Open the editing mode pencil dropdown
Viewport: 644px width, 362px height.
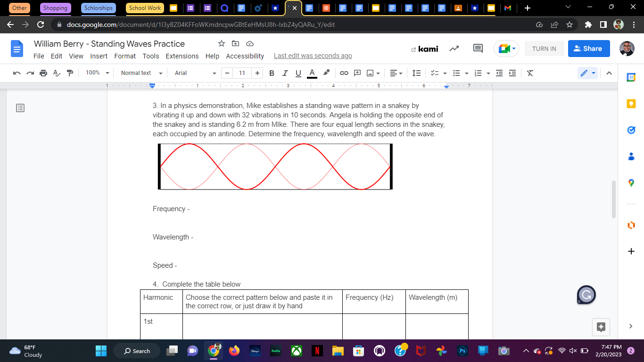tap(588, 73)
